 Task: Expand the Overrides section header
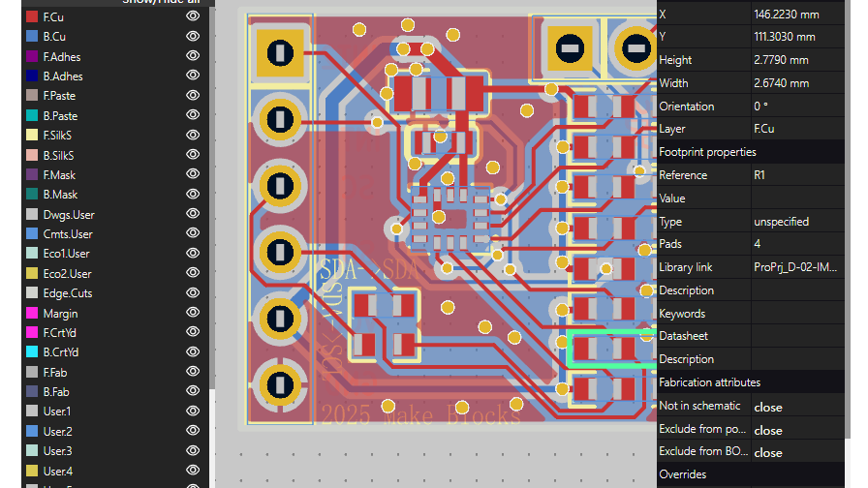coord(683,474)
